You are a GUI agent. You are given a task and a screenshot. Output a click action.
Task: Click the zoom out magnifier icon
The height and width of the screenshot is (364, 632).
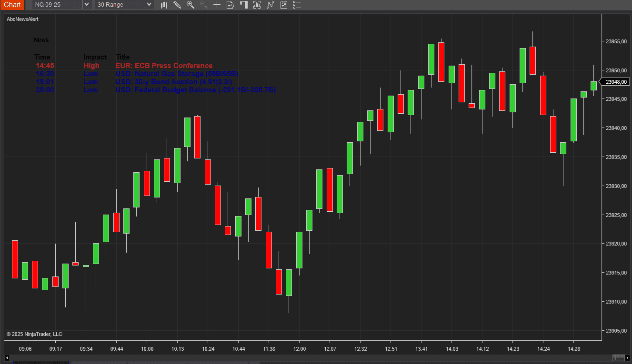click(x=204, y=5)
